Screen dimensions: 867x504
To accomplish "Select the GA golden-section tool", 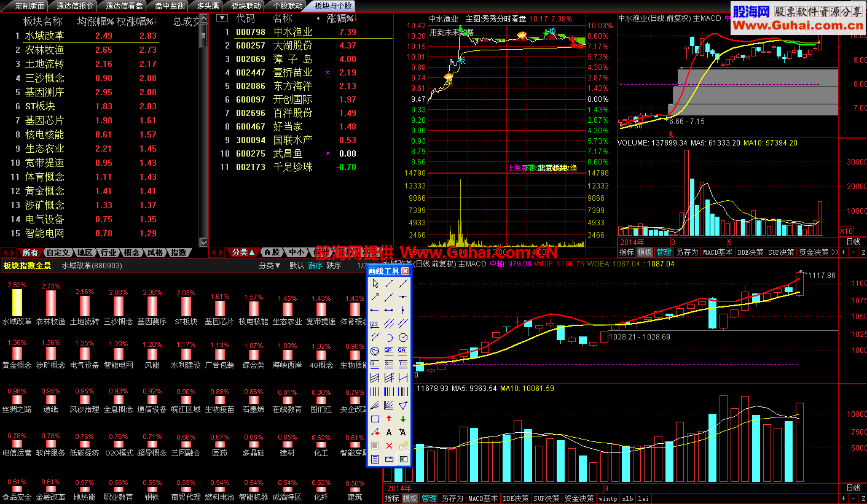I will click(403, 351).
